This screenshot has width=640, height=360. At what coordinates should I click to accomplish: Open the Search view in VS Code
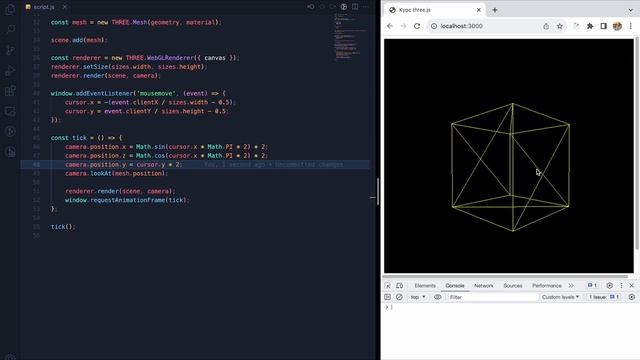click(x=10, y=29)
